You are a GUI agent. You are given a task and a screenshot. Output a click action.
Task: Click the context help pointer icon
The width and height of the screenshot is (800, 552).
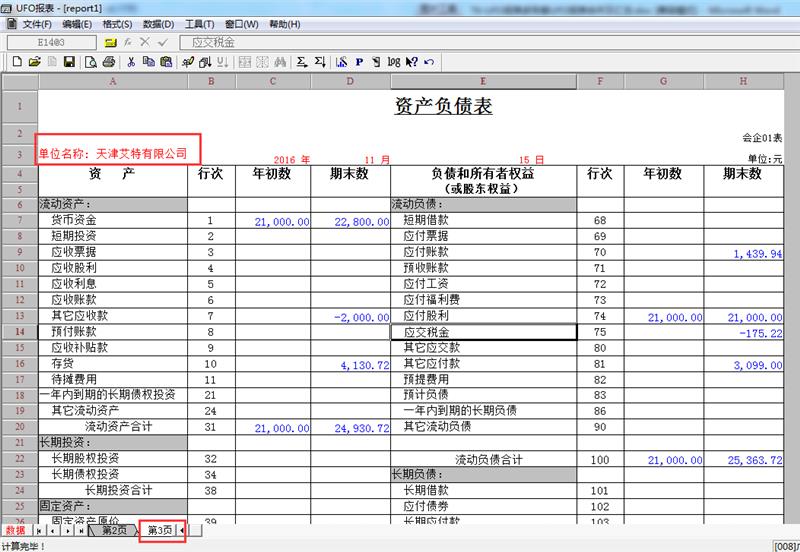(x=412, y=62)
